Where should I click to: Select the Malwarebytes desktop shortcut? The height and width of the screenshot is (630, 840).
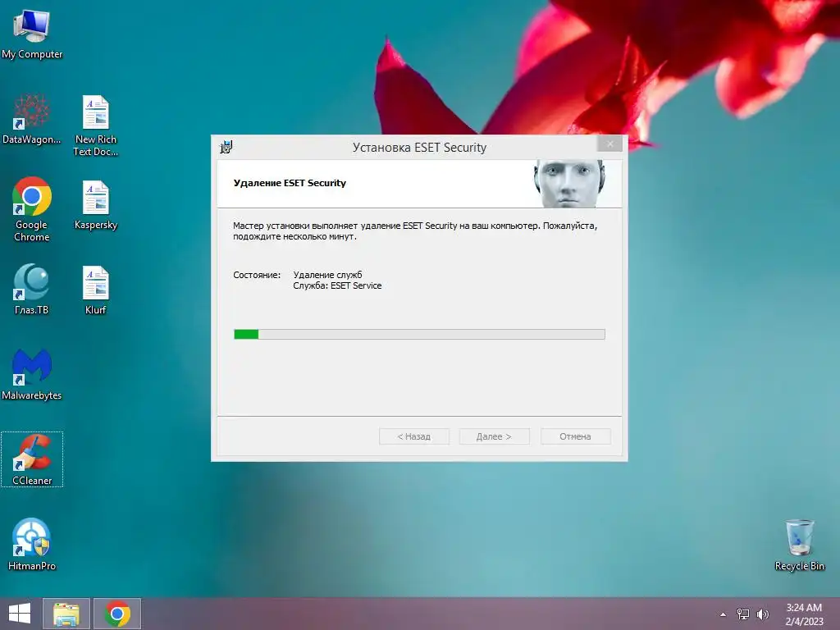click(32, 374)
